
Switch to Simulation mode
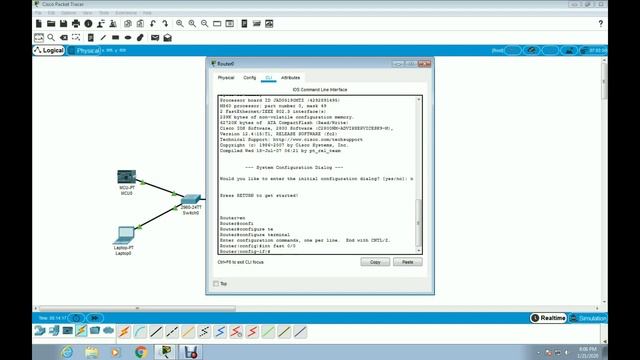588,318
